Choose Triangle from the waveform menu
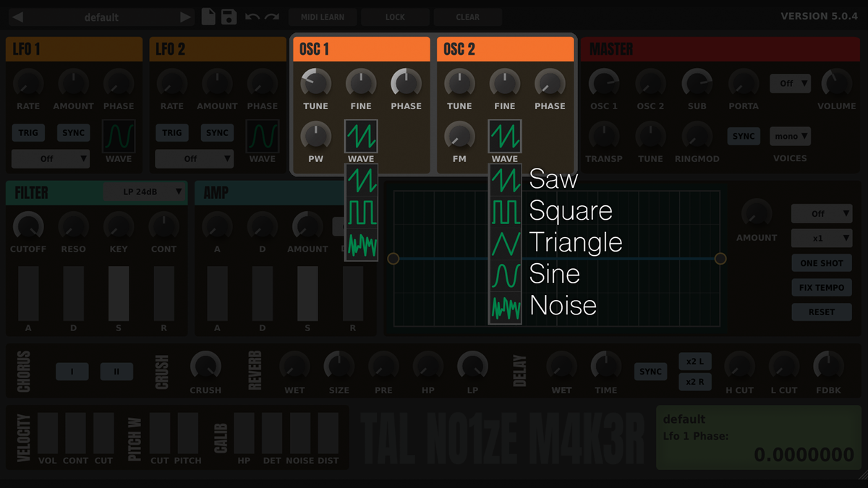868x488 pixels. point(505,242)
